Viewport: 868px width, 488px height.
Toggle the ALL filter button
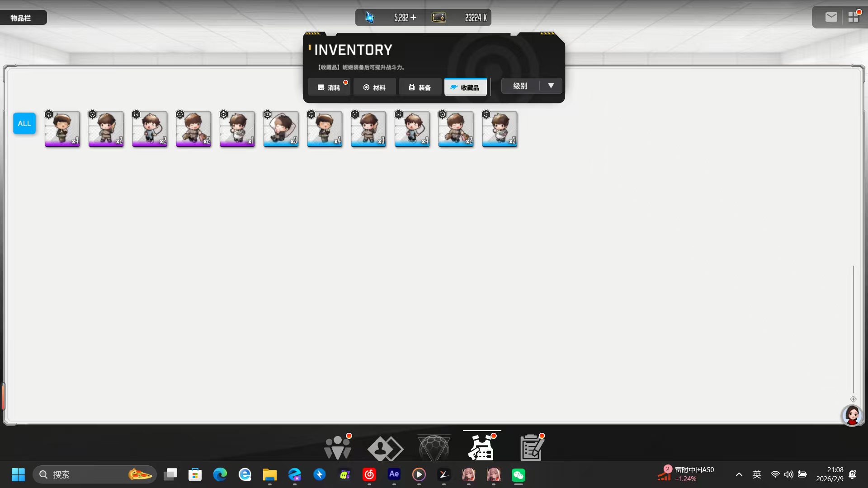[24, 123]
